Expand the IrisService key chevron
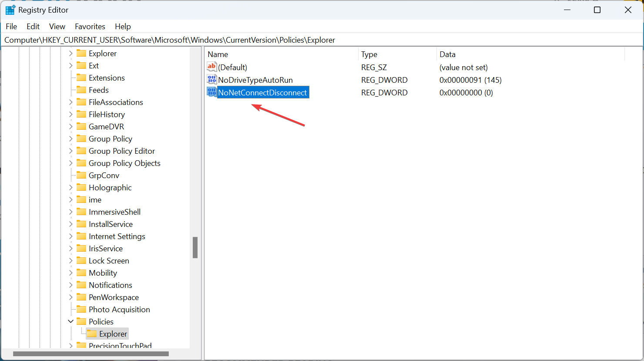The height and width of the screenshot is (361, 644). [x=70, y=248]
